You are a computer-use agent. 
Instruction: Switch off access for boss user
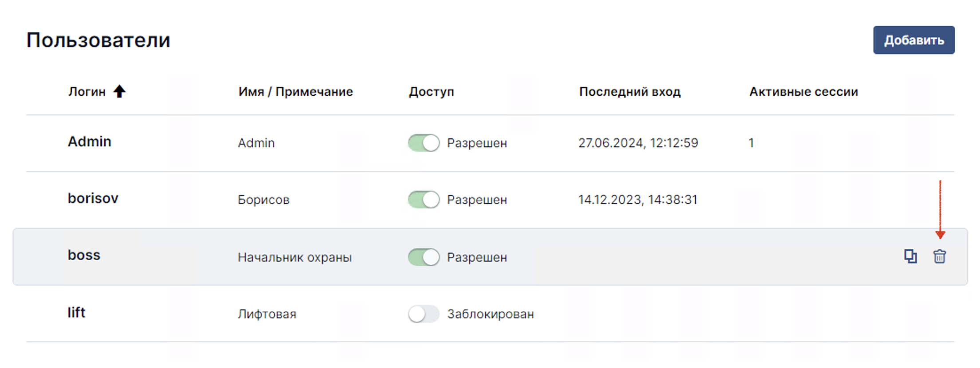[x=423, y=257]
